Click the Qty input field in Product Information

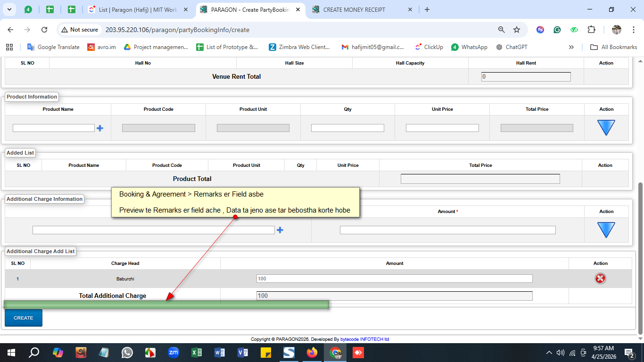click(347, 128)
